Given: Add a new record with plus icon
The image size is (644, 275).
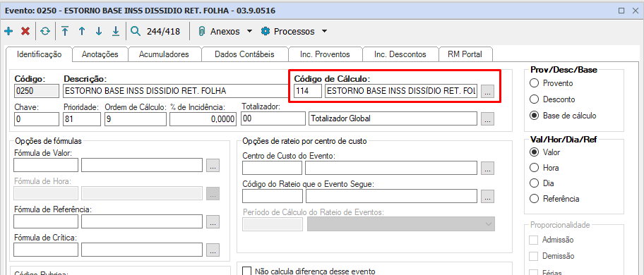Looking at the screenshot, I should [8, 31].
